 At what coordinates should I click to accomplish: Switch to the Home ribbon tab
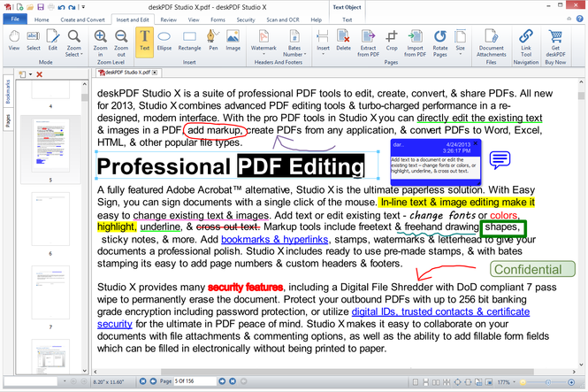click(42, 19)
